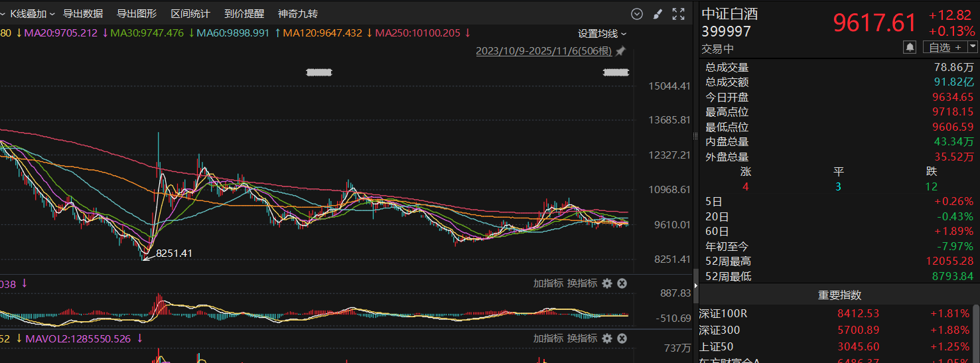Click the 最低点位 9606.59 value
This screenshot has width=980, height=363.
(953, 127)
